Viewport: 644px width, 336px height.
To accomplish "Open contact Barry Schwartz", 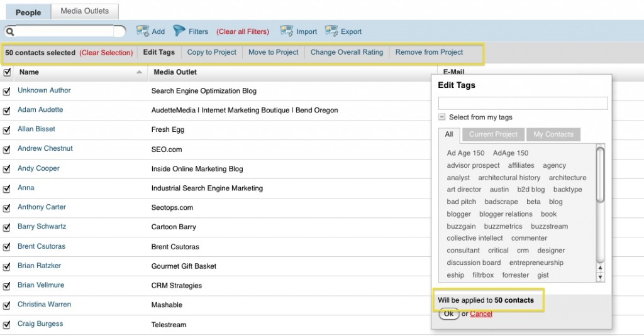I will pyautogui.click(x=42, y=226).
